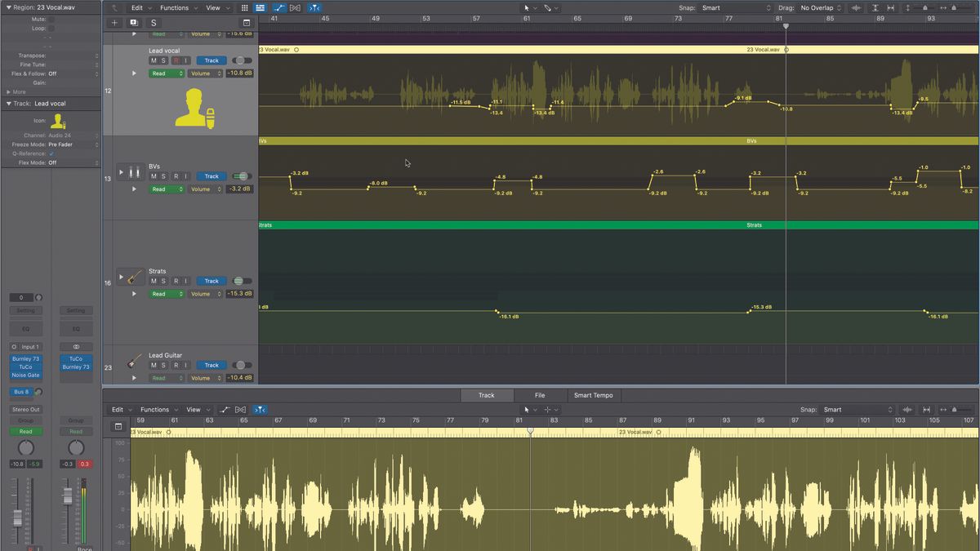Click the volume field showing -10.8 dB on Lead vocal
This screenshot has height=551, width=980.
(240, 73)
